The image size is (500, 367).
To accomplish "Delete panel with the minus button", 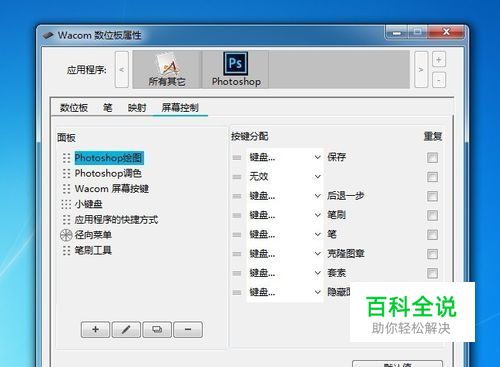I will pyautogui.click(x=188, y=329).
